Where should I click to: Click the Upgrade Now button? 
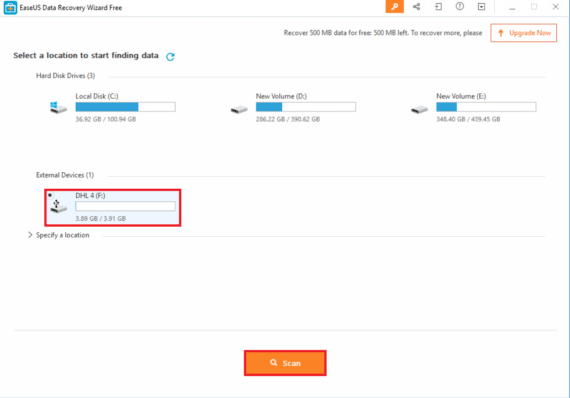(x=523, y=33)
